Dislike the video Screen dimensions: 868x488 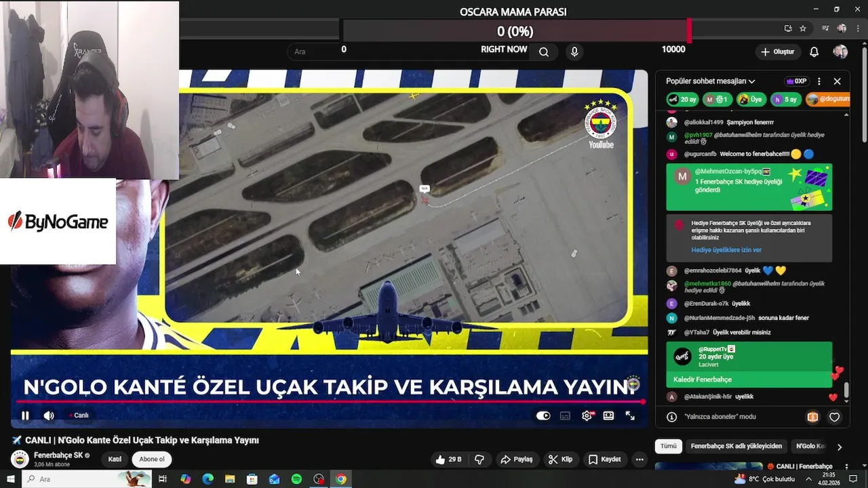(x=479, y=460)
